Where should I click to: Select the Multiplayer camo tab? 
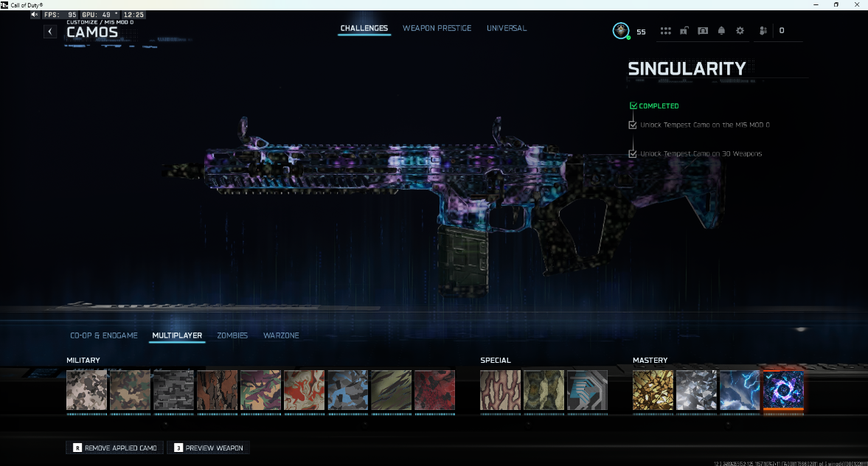[177, 335]
